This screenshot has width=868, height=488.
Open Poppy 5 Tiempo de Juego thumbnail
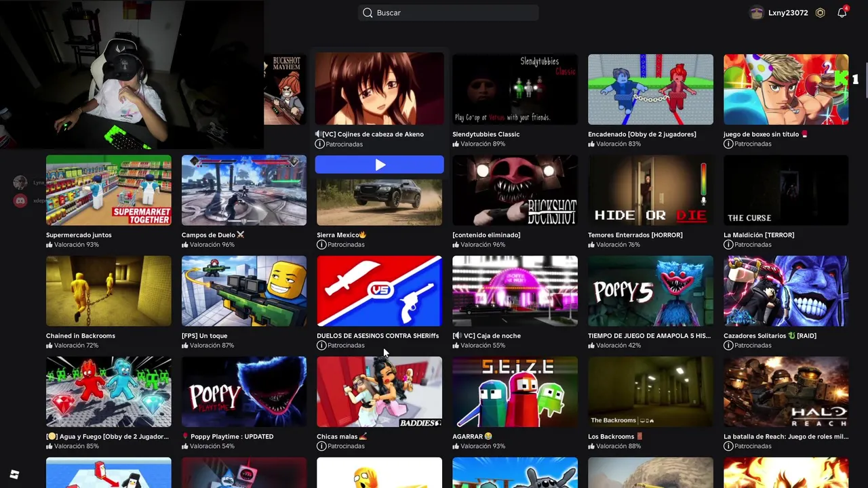(x=651, y=291)
